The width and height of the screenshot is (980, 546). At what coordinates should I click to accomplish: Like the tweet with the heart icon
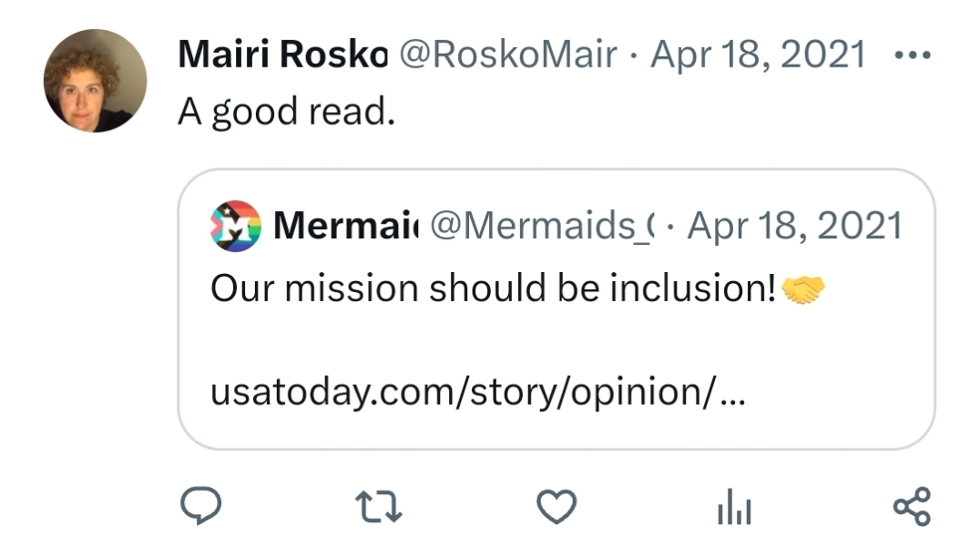coord(556,507)
